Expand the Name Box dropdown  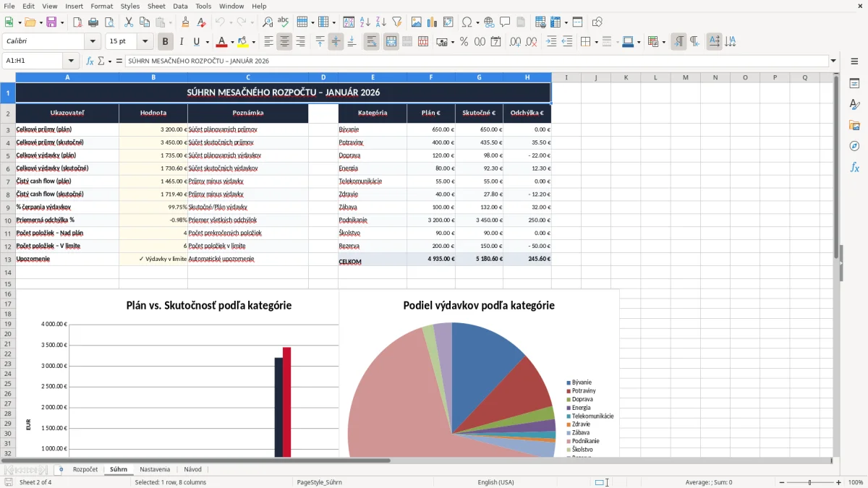click(71, 61)
